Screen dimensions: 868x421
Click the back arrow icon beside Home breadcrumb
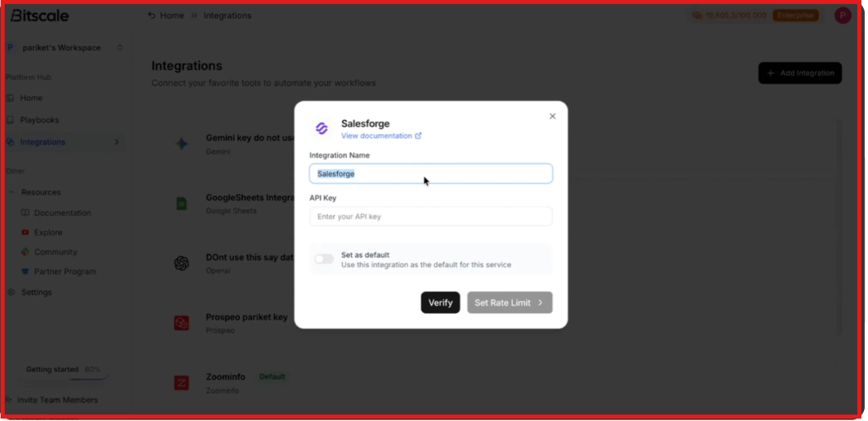point(151,16)
